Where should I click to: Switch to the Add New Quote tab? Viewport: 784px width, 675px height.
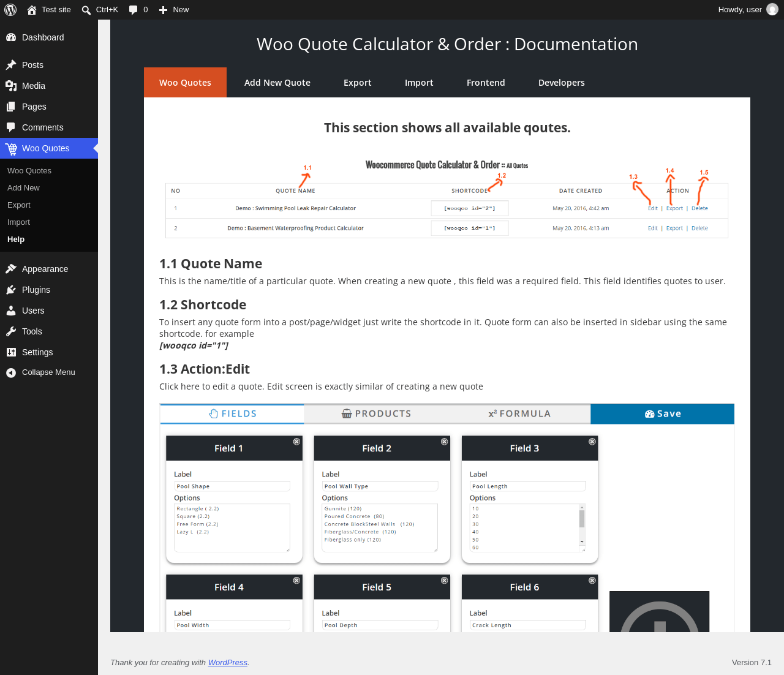[277, 83]
